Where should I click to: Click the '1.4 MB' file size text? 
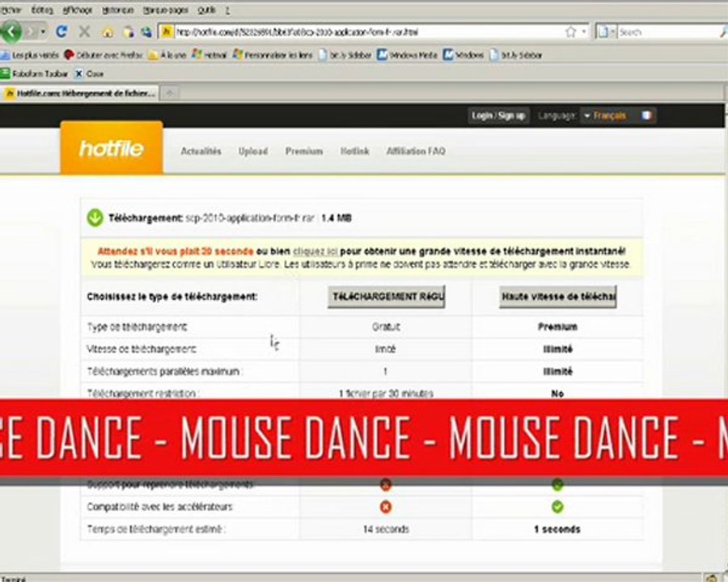click(336, 217)
